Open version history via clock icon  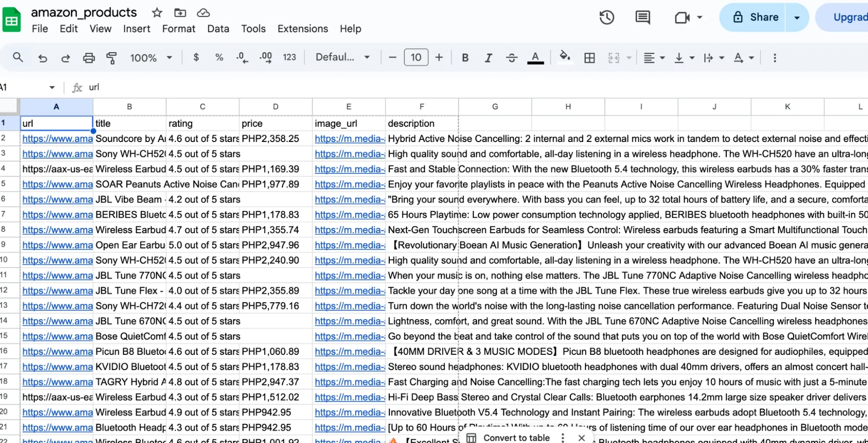pos(606,17)
